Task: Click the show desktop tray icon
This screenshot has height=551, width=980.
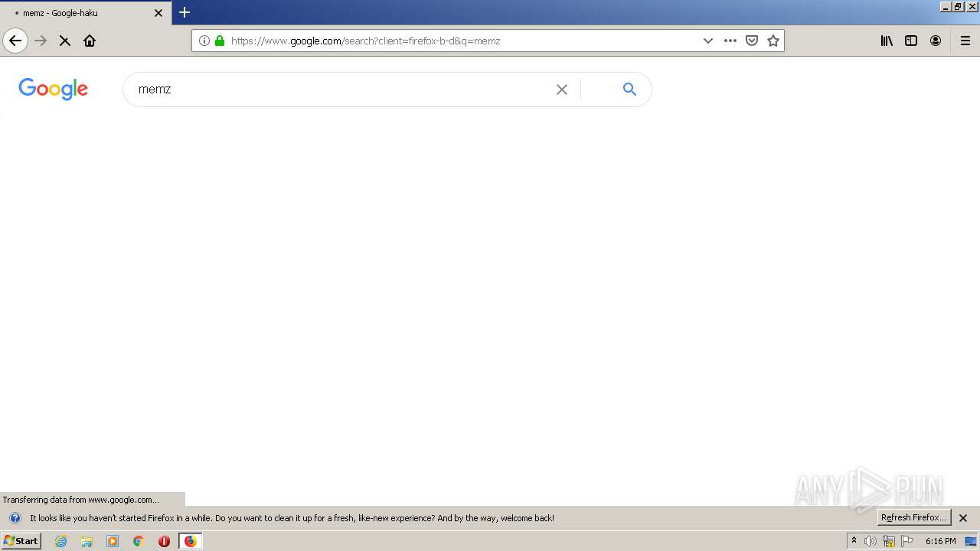Action: pos(971,541)
